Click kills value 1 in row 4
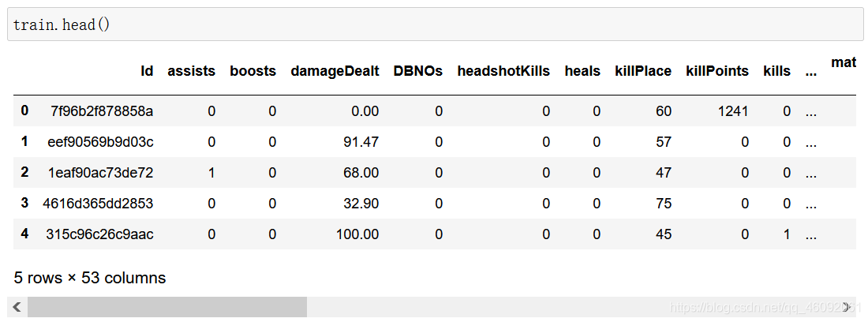The width and height of the screenshot is (868, 322). [x=787, y=234]
